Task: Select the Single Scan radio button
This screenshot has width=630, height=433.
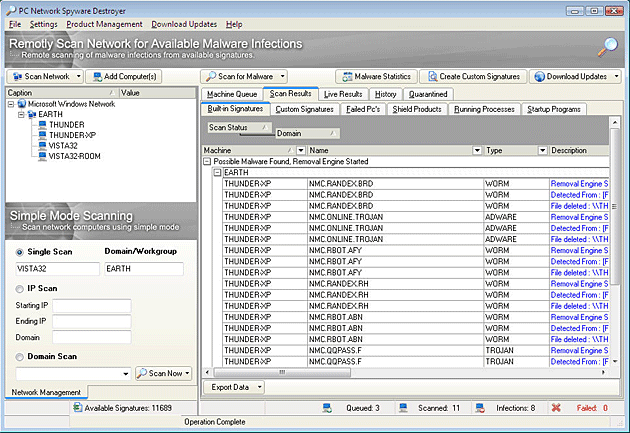Action: point(20,251)
